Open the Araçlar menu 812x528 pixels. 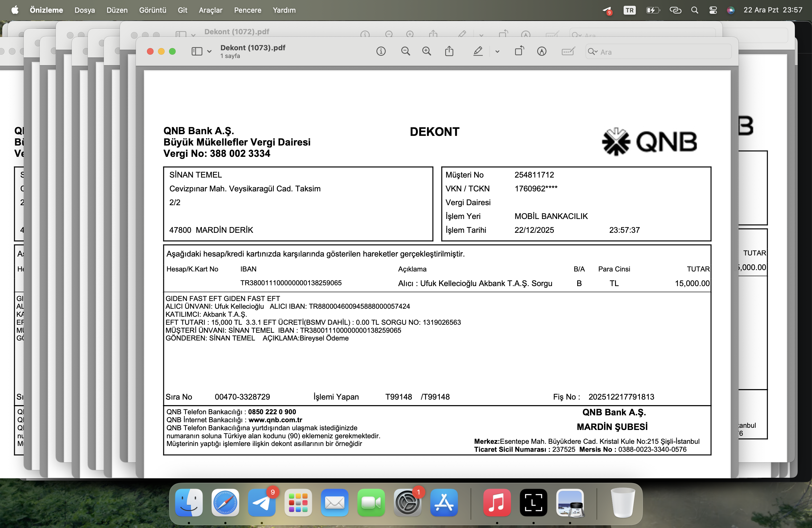(210, 10)
